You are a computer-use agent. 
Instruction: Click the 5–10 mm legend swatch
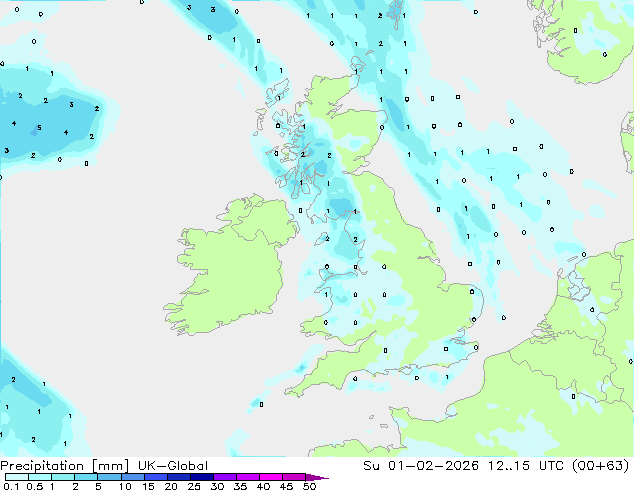(x=109, y=477)
